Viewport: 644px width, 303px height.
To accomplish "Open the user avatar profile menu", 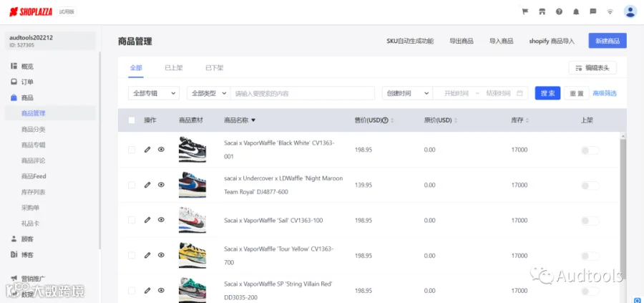I will (630, 11).
